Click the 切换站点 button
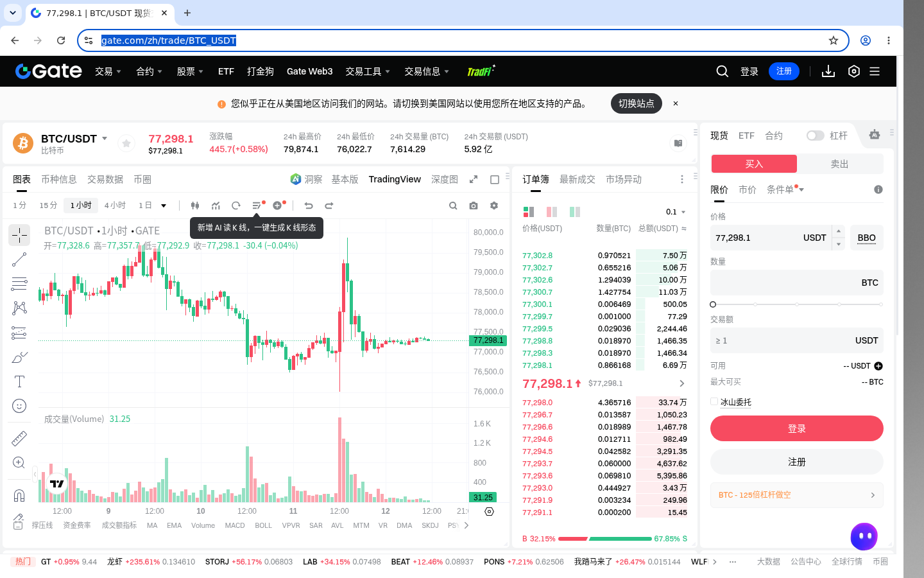 click(637, 103)
